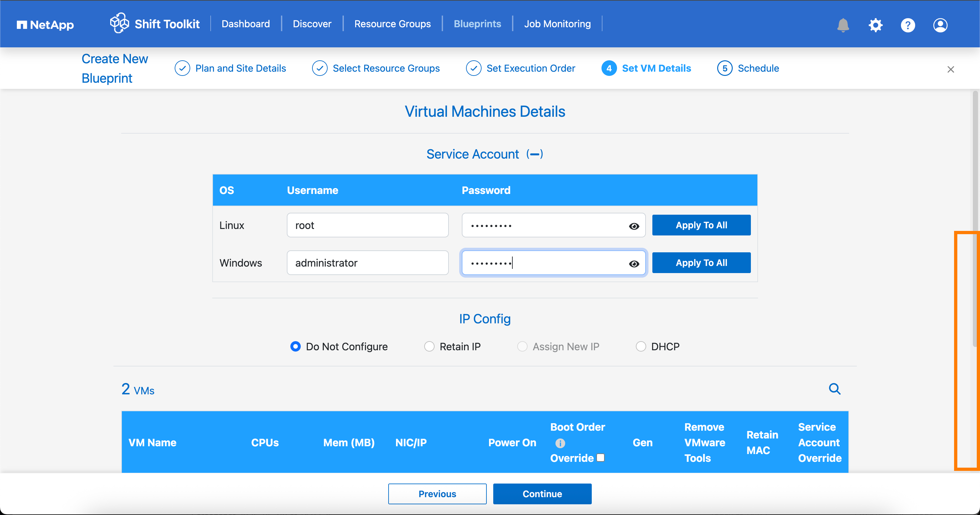Click the Previous button

coord(437,494)
